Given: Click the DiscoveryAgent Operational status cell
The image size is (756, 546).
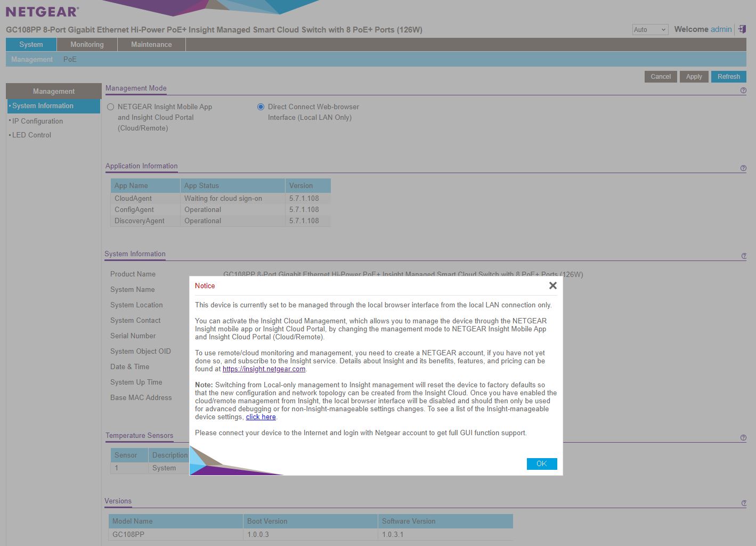Looking at the screenshot, I should tap(233, 221).
